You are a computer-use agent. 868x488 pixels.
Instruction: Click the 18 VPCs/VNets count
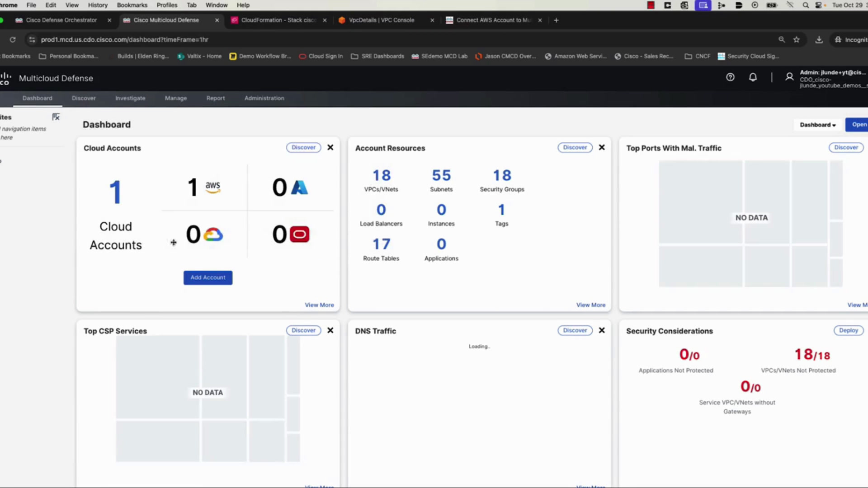[x=381, y=175]
